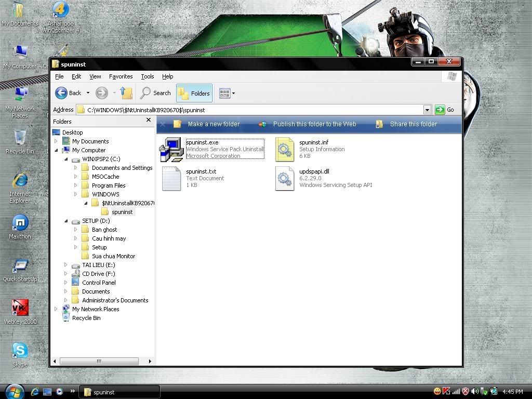532x399 pixels.
Task: Open Skype desktop icon
Action: point(20,354)
